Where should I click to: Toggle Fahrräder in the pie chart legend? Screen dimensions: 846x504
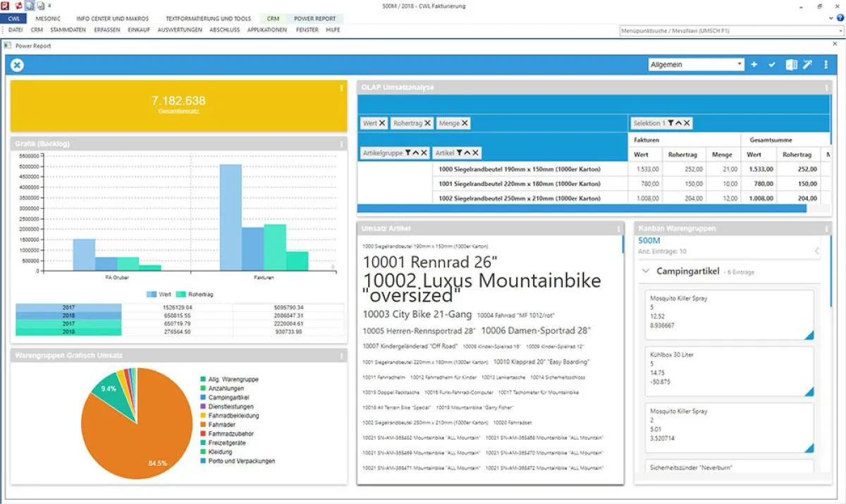pyautogui.click(x=223, y=425)
